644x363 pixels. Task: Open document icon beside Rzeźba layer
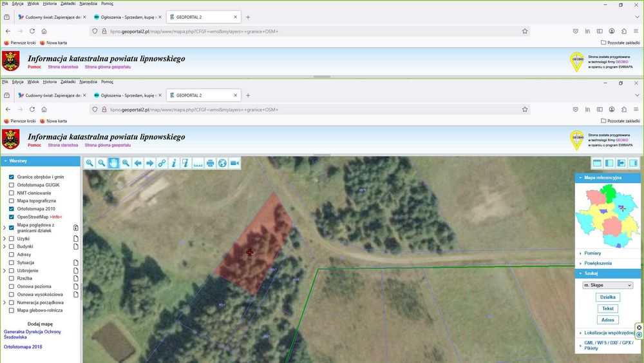75,279
